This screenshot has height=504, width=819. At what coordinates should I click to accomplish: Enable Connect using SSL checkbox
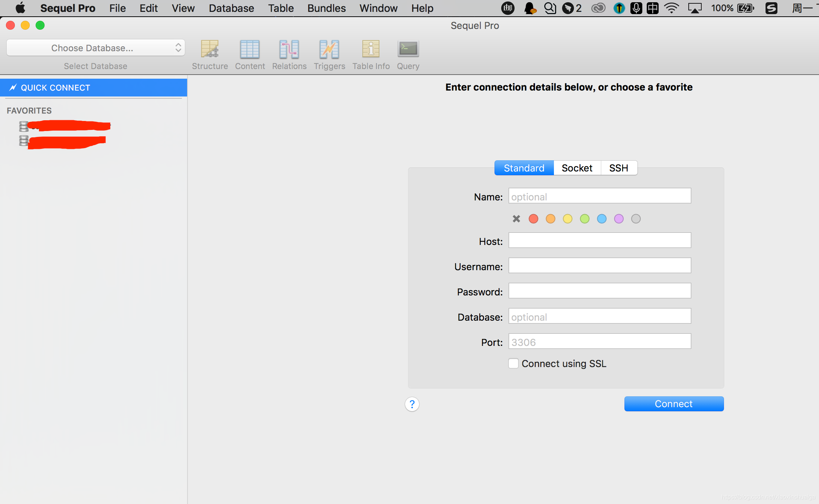[x=513, y=363]
